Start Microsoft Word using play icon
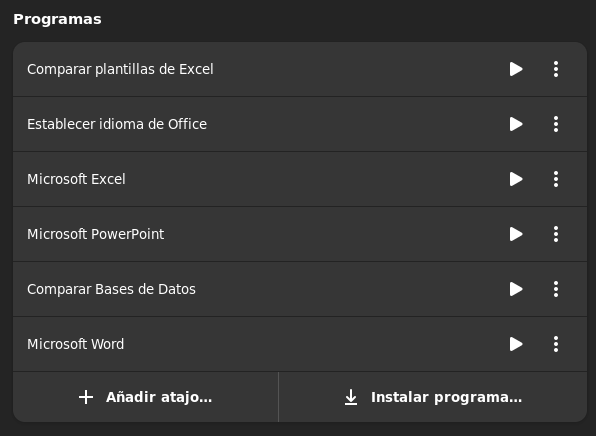The width and height of the screenshot is (596, 436). point(516,344)
